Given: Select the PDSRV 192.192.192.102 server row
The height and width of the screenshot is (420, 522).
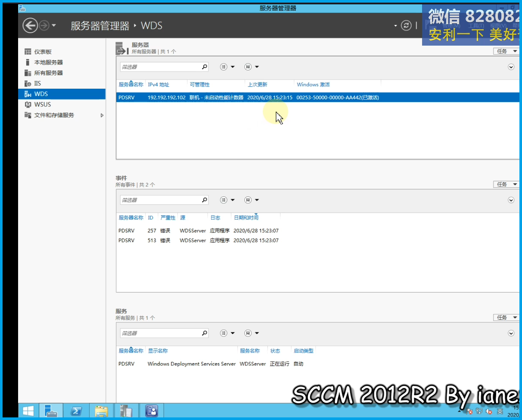Looking at the screenshot, I should (x=318, y=98).
